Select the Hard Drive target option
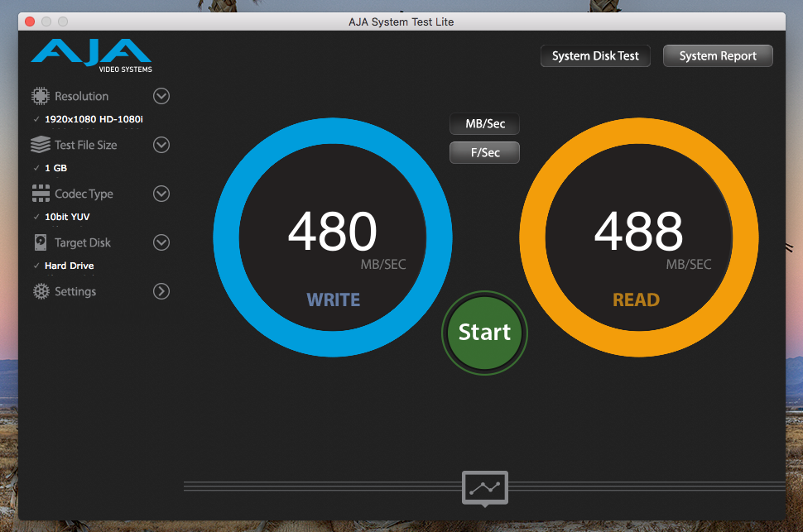The image size is (803, 532). pos(70,266)
